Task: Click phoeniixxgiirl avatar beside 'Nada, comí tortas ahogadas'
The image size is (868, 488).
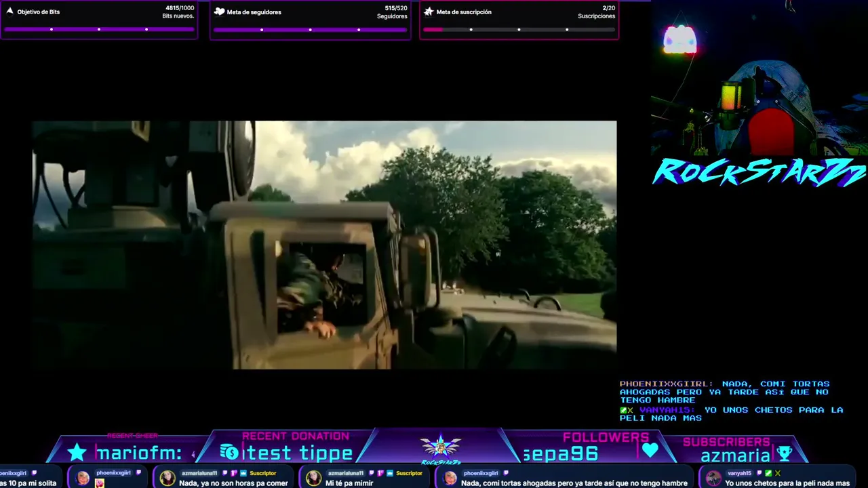Action: [449, 479]
